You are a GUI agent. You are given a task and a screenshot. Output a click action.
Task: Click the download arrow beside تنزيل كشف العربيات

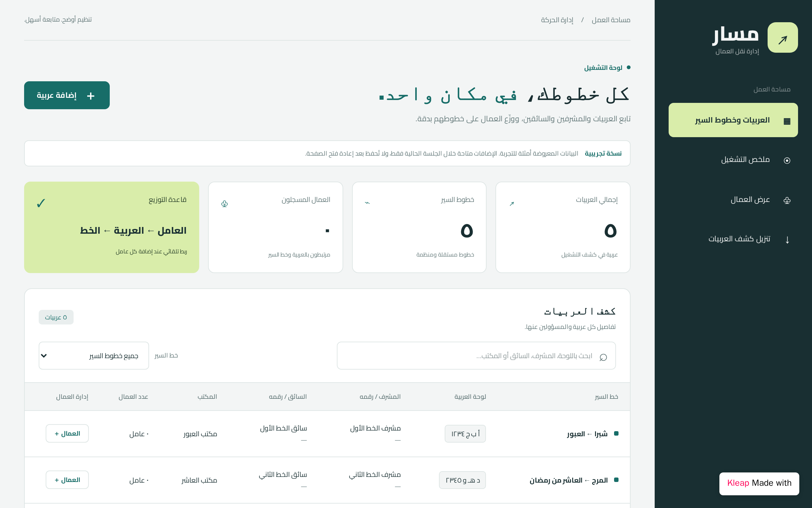[787, 239]
